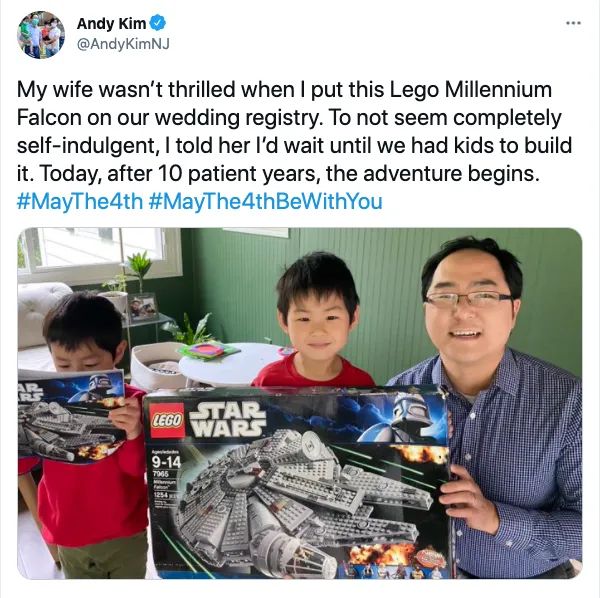
Task: Follow the #MayThe4thBeWithYou hashtag link
Action: click(x=264, y=202)
